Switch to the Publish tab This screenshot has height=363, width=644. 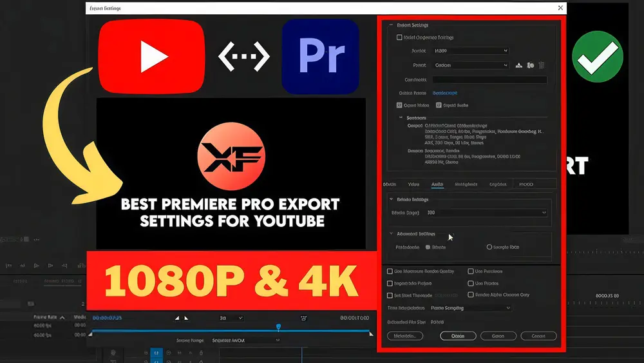(x=526, y=184)
